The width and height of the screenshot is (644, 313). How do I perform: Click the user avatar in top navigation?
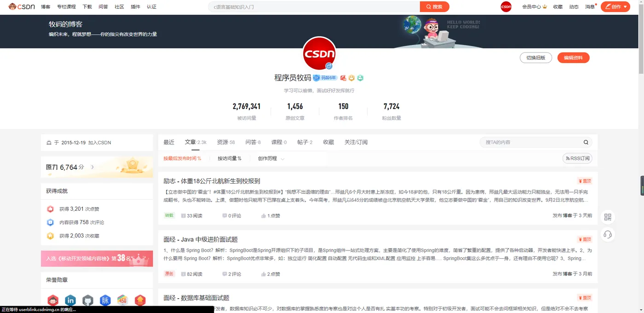pos(506,6)
